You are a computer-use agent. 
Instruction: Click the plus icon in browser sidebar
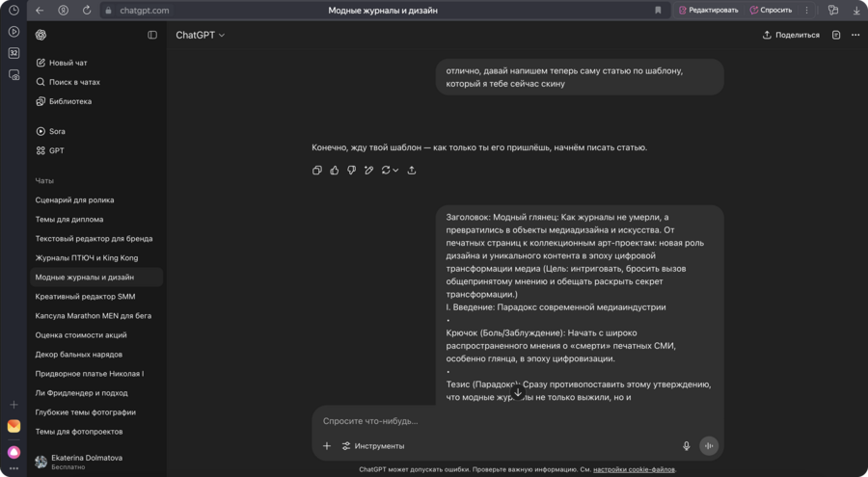coord(14,405)
